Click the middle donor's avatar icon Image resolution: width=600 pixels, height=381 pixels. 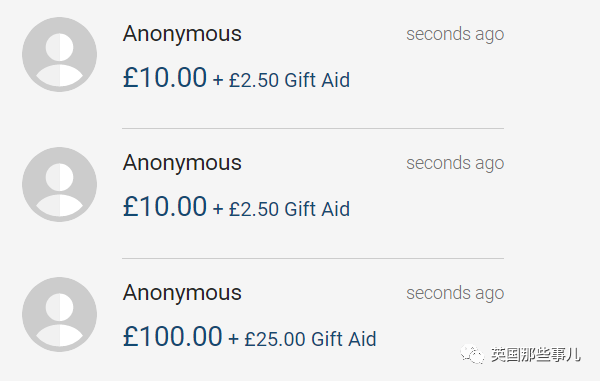(x=59, y=184)
